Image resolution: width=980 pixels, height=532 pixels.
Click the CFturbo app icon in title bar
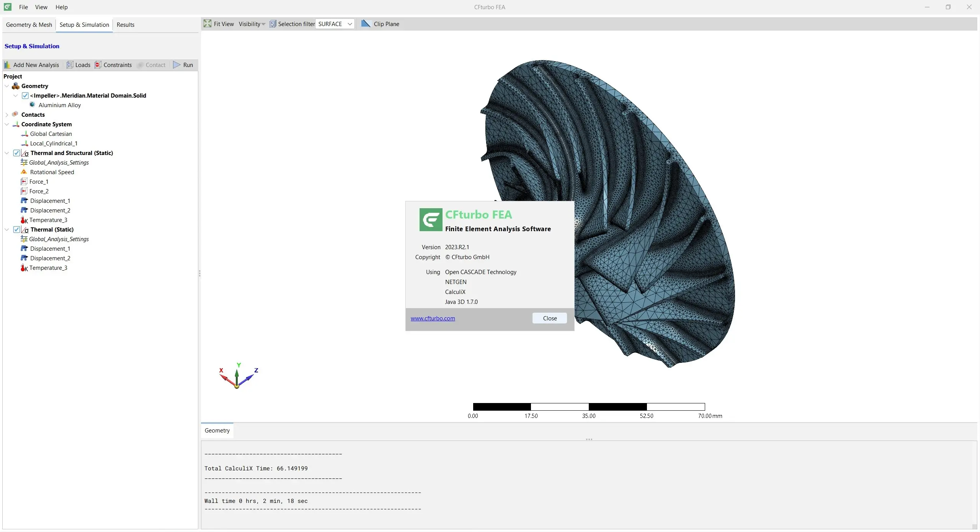[7, 7]
